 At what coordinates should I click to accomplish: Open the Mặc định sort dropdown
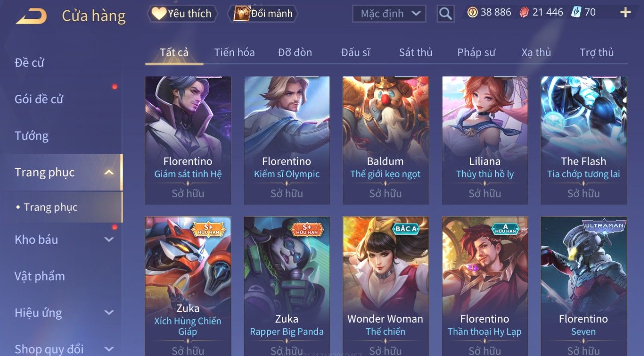[x=389, y=14]
